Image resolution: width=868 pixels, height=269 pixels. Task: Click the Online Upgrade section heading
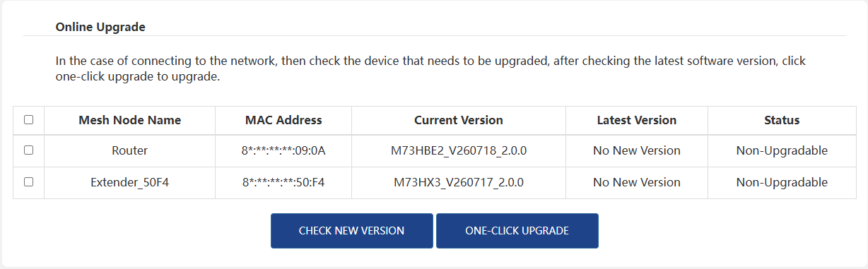point(100,28)
